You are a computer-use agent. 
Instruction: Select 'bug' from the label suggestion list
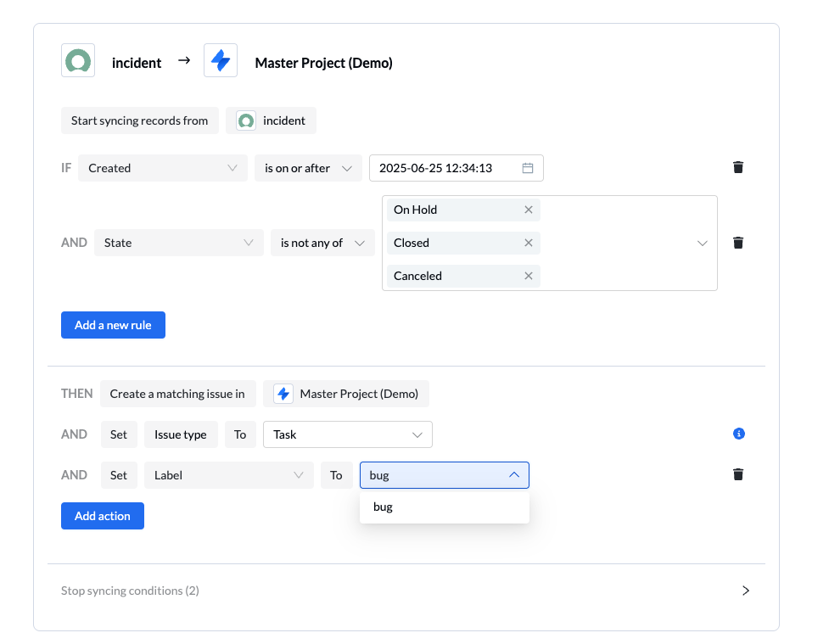click(383, 507)
